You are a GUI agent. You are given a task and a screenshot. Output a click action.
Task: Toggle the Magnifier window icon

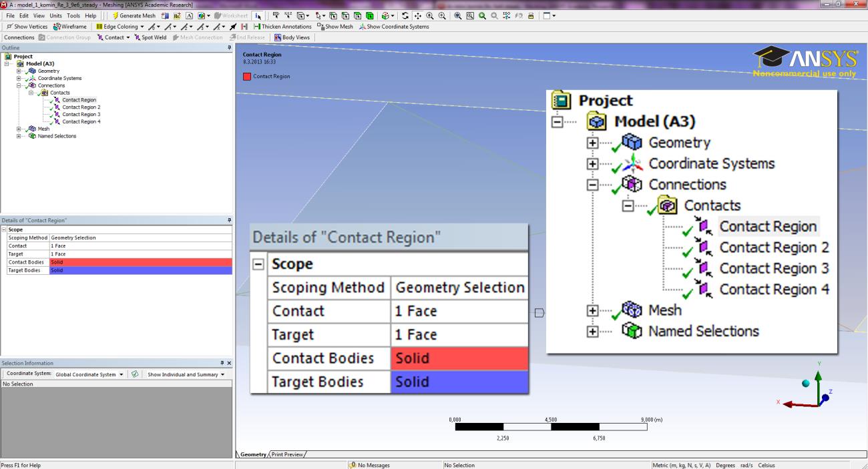click(x=469, y=15)
